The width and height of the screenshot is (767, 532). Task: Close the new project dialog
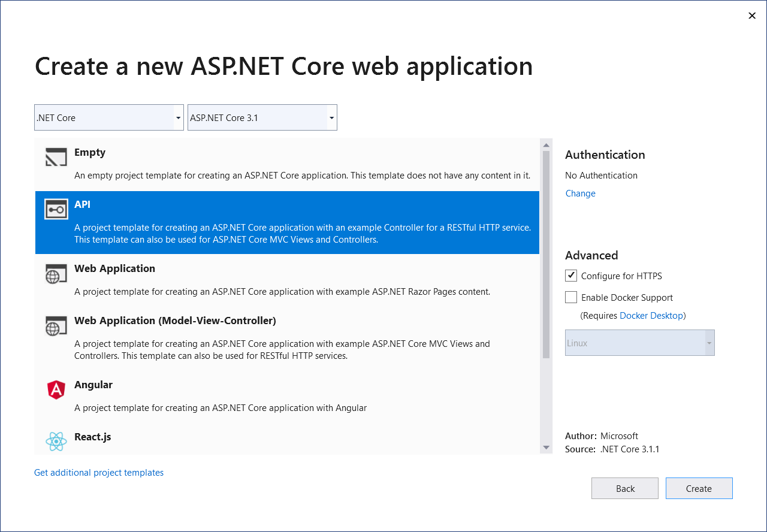751,15
